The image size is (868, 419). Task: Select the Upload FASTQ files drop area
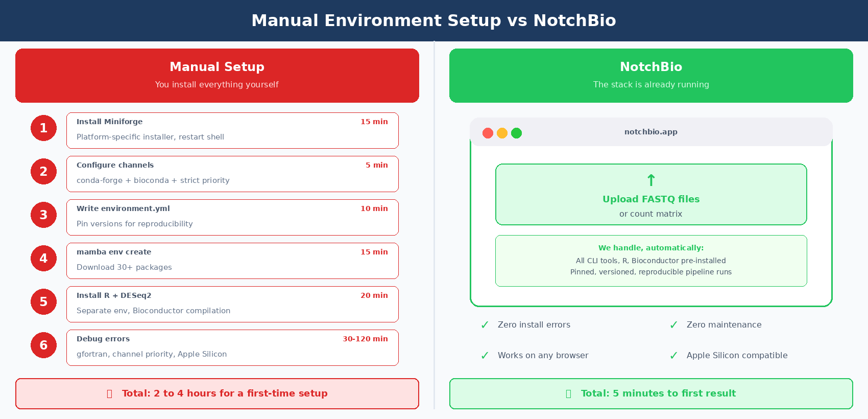point(651,194)
